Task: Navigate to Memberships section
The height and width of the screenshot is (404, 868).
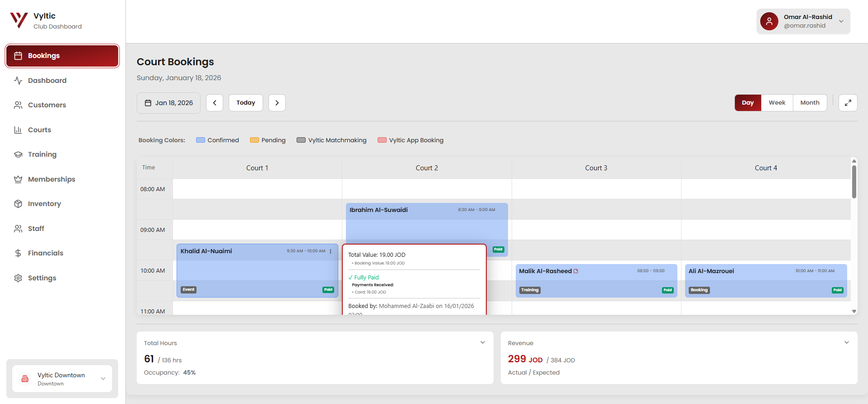Action: point(51,179)
